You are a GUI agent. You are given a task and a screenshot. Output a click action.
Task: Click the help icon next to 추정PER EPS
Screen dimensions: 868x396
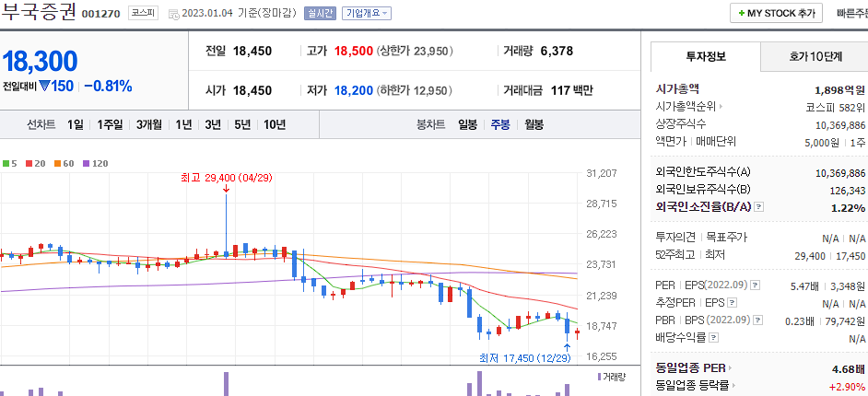733,303
